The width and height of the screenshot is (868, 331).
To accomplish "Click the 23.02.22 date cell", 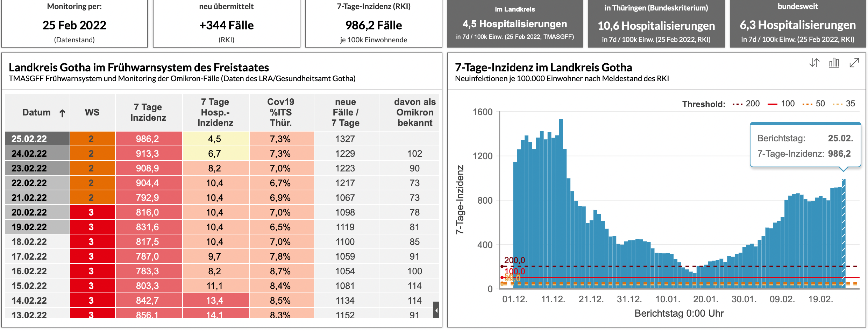I will [38, 168].
